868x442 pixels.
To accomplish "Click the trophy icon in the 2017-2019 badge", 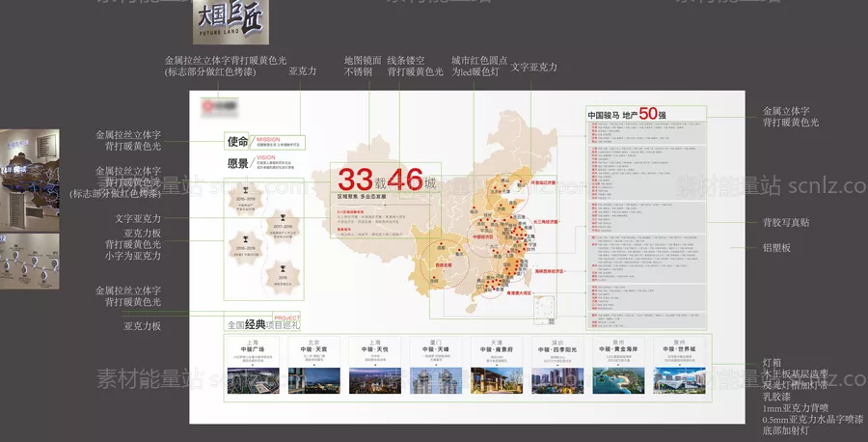I will pos(283,218).
